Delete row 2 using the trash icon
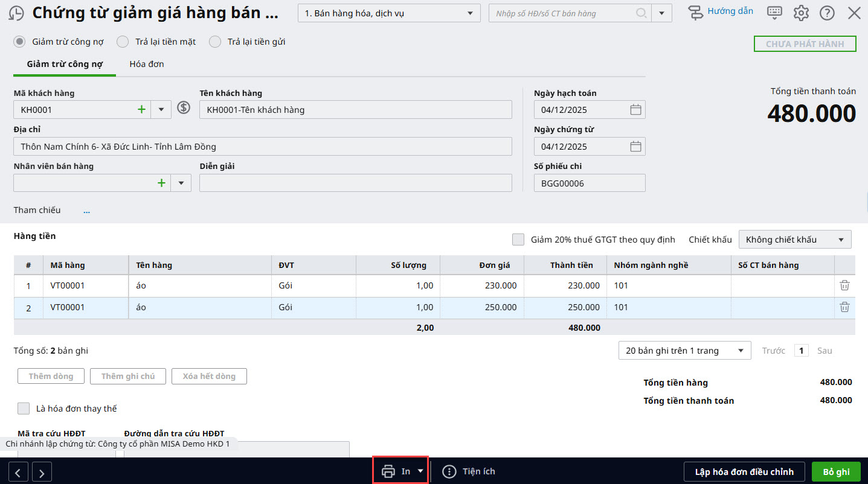 (x=844, y=307)
